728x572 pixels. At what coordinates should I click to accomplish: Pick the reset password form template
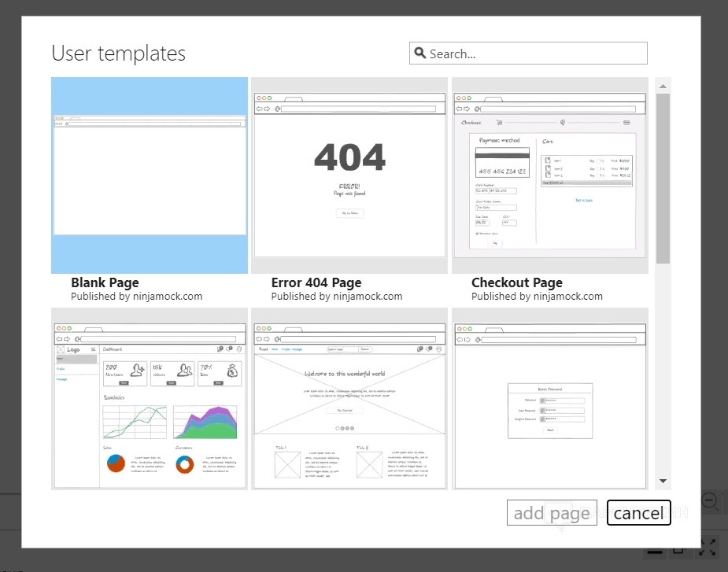pyautogui.click(x=549, y=398)
